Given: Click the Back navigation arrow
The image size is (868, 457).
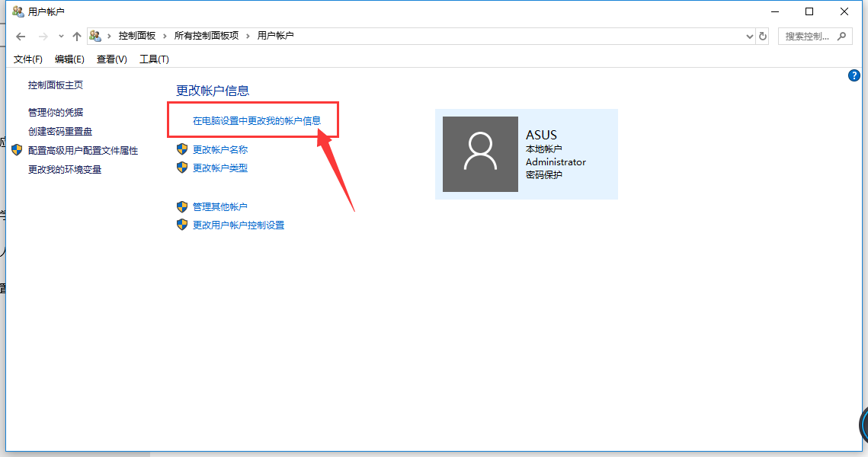Looking at the screenshot, I should [21, 37].
